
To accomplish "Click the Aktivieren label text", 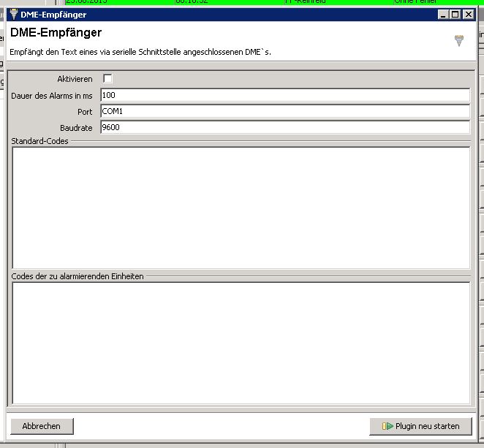I will [x=75, y=79].
